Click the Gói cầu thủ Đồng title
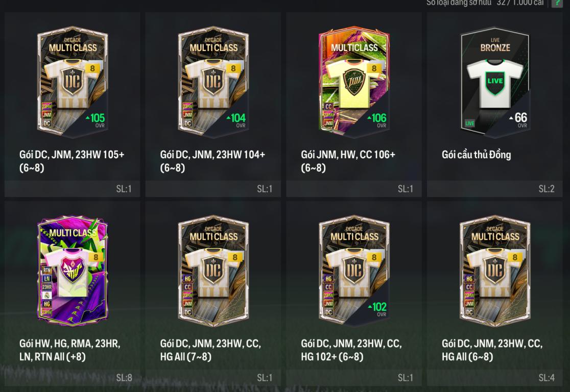 click(x=476, y=155)
